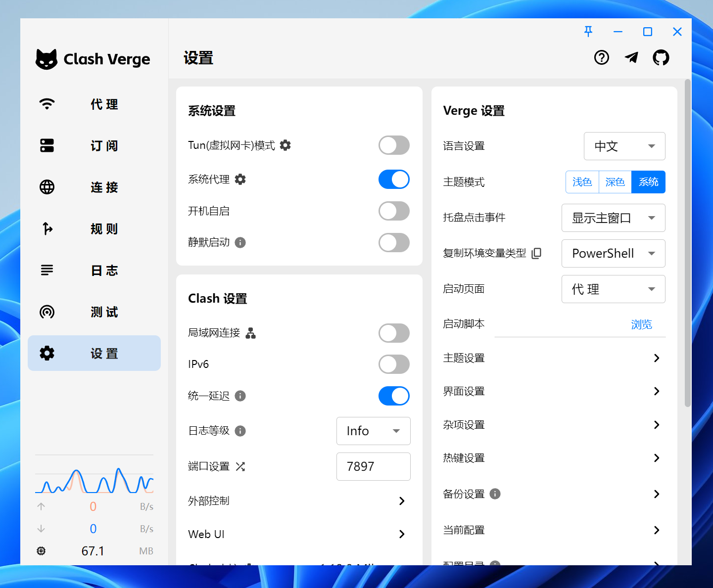Viewport: 713px width, 588px height.
Task: Enable the IPv6 switch
Action: click(x=394, y=364)
